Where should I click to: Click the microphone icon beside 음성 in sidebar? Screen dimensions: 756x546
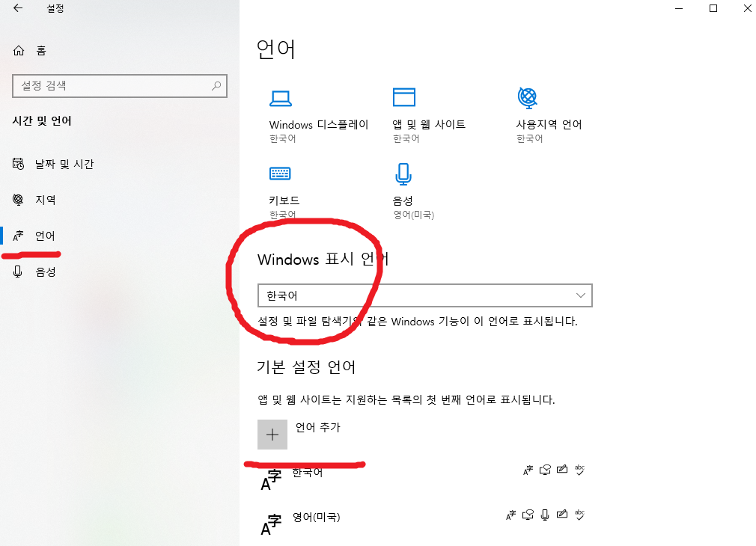[18, 272]
